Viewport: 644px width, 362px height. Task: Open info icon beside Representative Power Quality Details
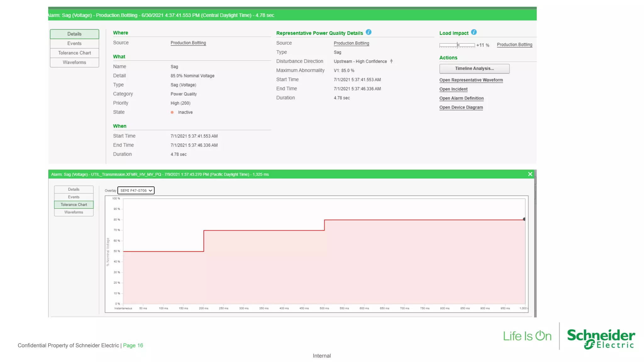point(369,32)
